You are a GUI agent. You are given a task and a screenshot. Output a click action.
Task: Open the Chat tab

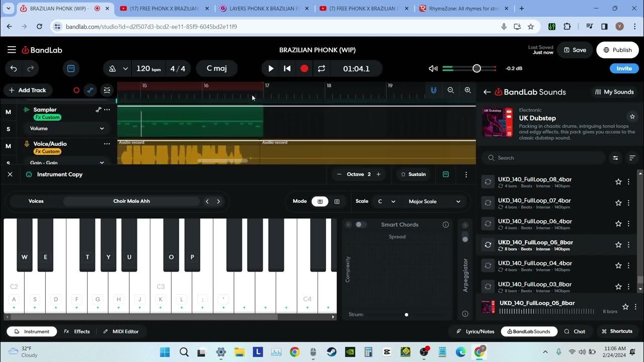(575, 331)
